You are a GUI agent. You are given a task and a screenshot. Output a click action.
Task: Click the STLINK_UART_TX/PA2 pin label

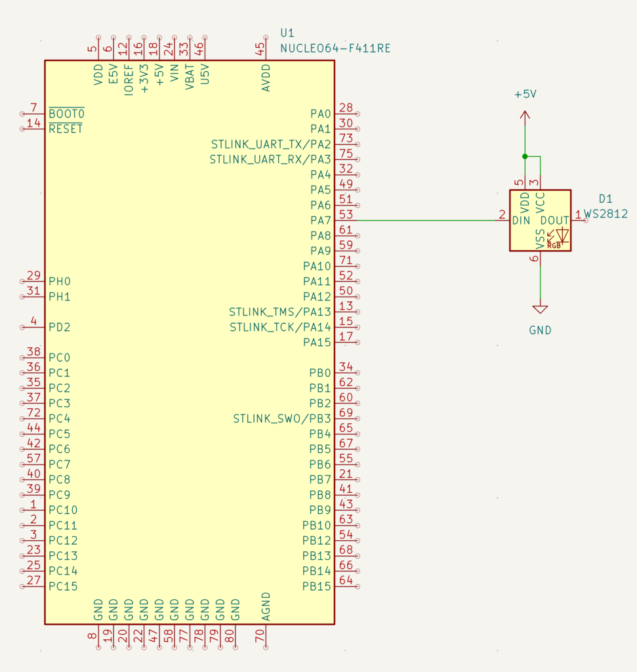(x=271, y=144)
